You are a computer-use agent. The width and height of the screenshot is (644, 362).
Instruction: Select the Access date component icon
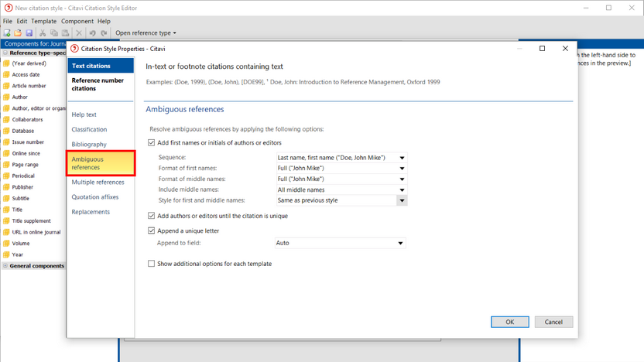click(x=6, y=75)
